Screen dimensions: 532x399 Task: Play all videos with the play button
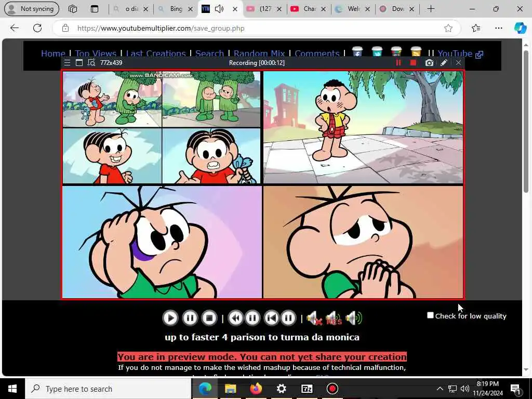(x=170, y=318)
